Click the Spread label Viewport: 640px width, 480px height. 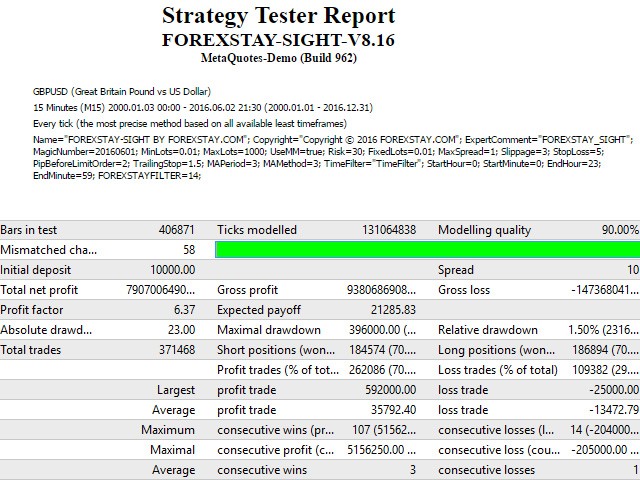pyautogui.click(x=456, y=270)
